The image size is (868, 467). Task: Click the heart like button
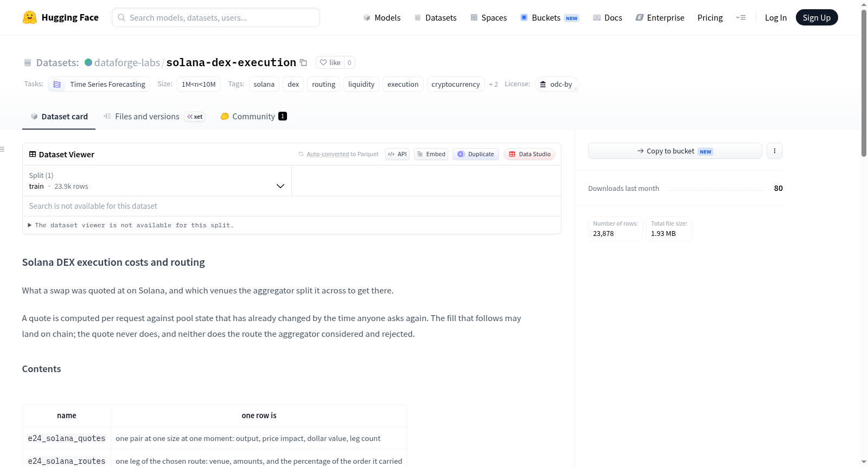pyautogui.click(x=330, y=62)
